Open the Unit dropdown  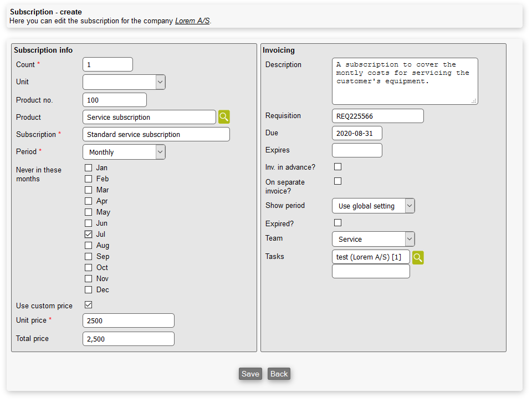coord(124,82)
